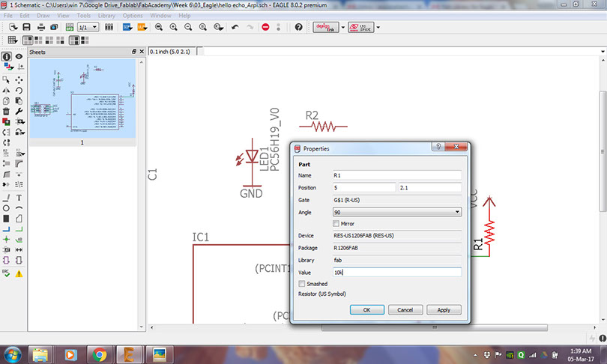Click the design link toolbar button
607x364 pixels.
pos(325,27)
